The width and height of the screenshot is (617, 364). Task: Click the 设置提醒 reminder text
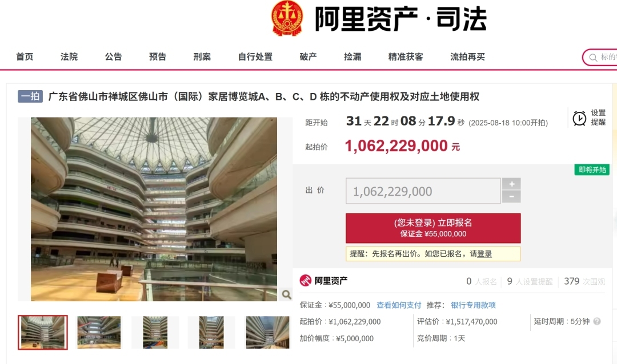coord(598,118)
